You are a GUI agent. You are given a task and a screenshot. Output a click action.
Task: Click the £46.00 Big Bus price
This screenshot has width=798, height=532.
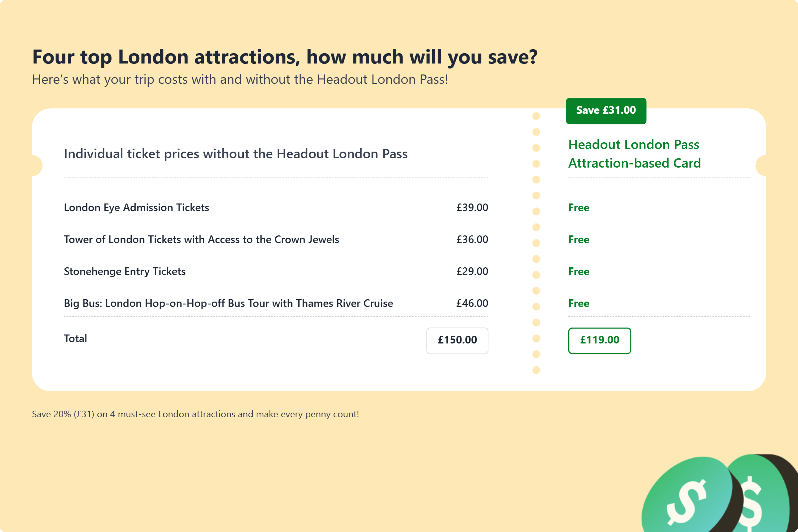tap(472, 303)
